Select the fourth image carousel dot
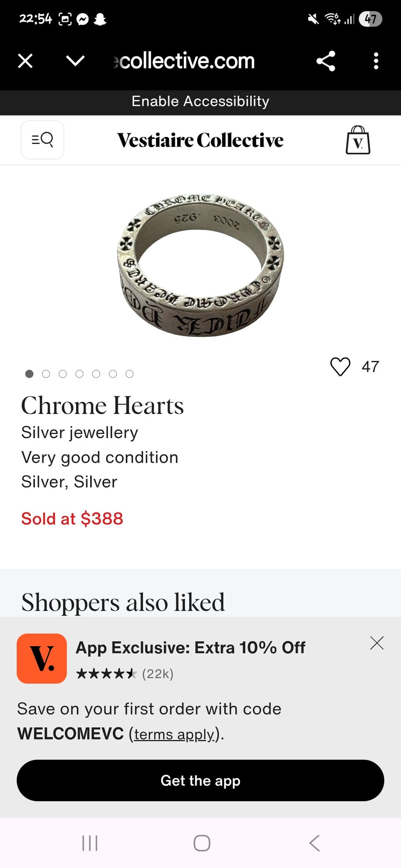401x868 pixels. point(79,374)
